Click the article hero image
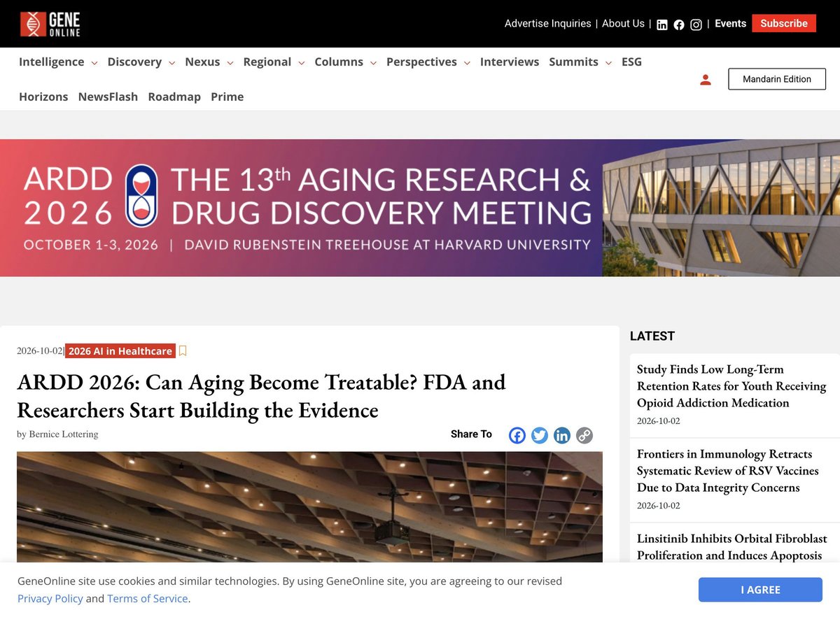This screenshot has width=840, height=617. [309, 506]
